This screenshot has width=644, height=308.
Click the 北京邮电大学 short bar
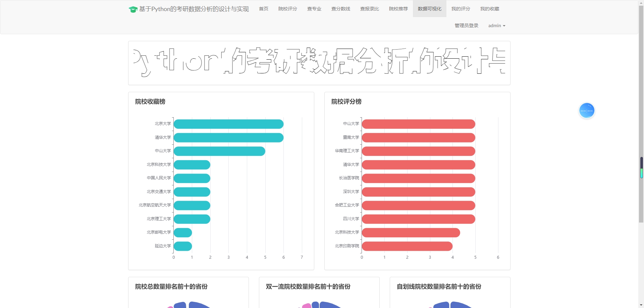[x=183, y=233]
